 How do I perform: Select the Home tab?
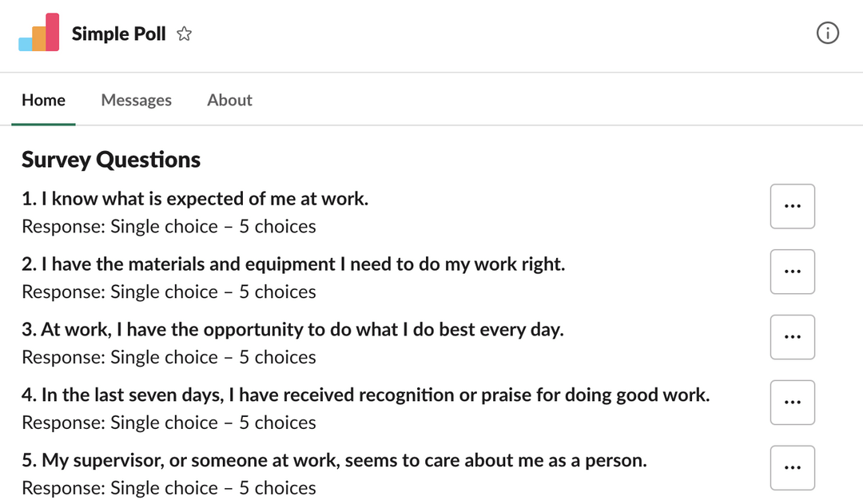pos(43,100)
